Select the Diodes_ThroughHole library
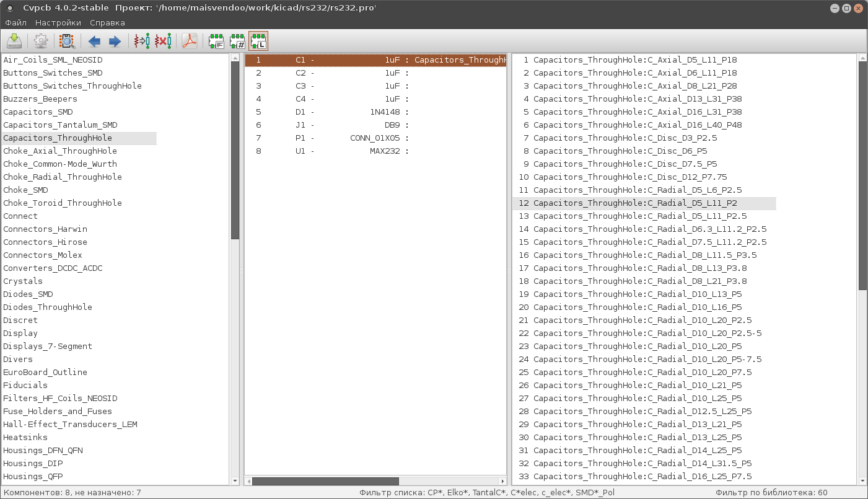Screen dimensions: 868x499 (48, 307)
